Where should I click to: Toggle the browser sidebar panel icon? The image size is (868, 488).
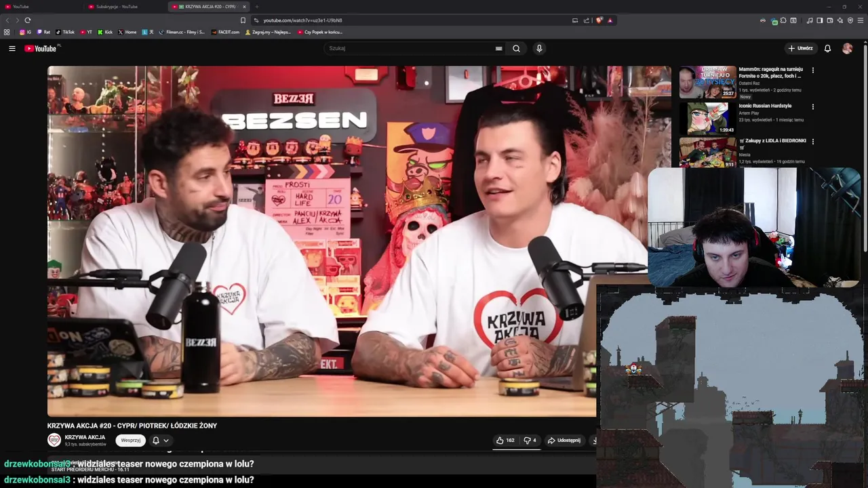[820, 20]
